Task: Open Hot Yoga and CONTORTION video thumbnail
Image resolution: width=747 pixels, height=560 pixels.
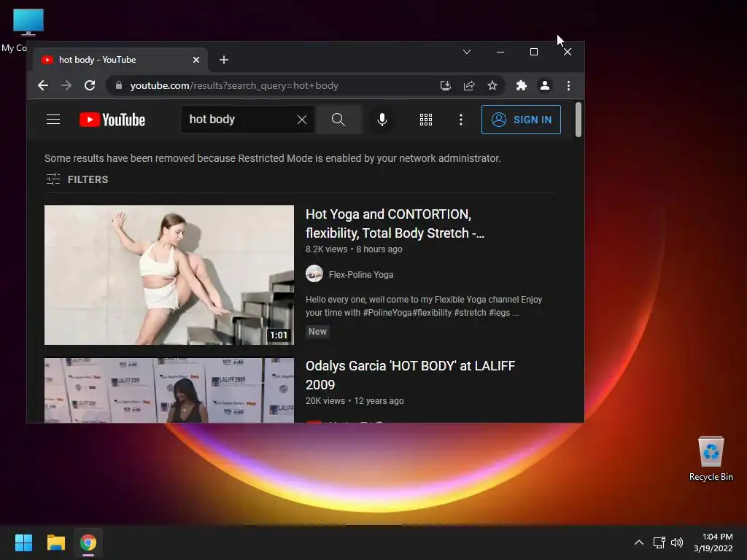Action: [169, 275]
